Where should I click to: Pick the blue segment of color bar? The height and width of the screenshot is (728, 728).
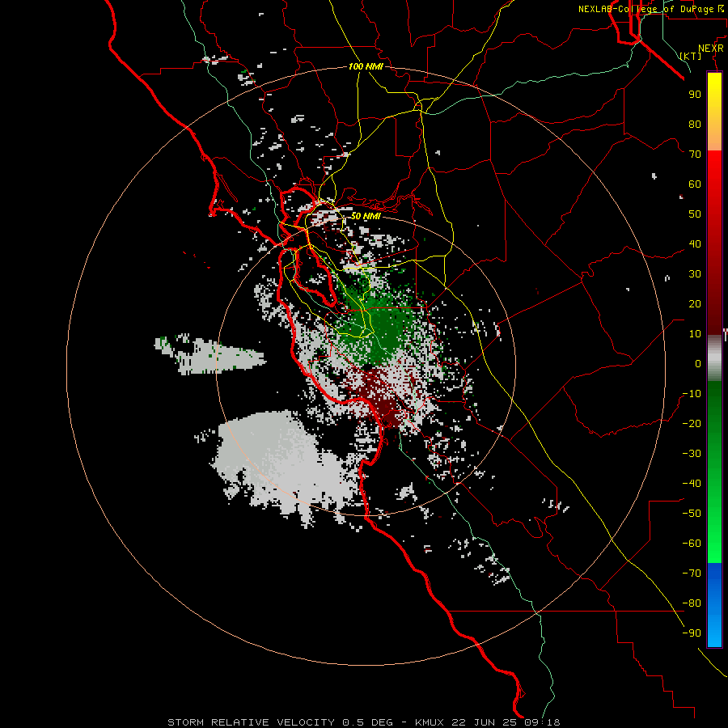click(714, 604)
